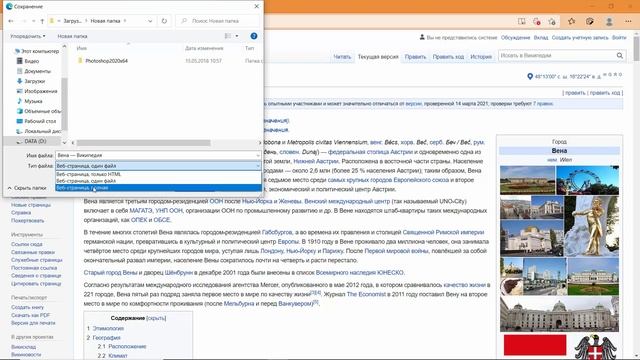Open the Править код tab

pyautogui.click(x=448, y=57)
